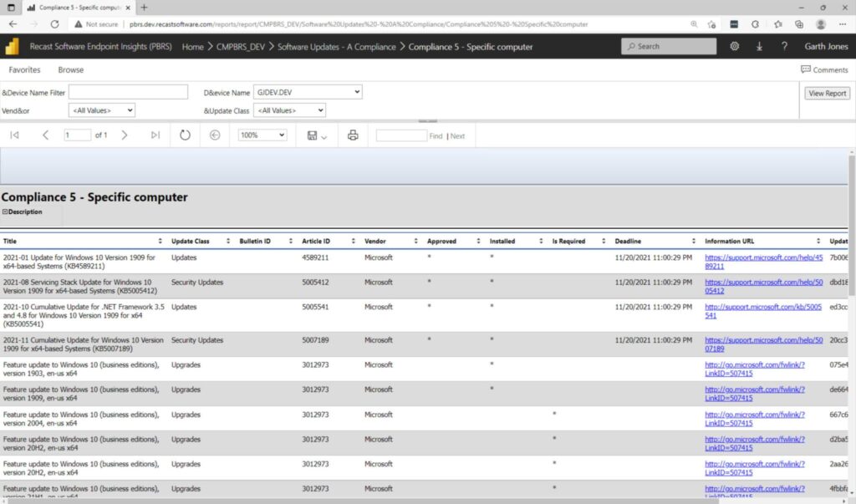The width and height of the screenshot is (856, 504).
Task: Refresh the report using the refresh icon
Action: click(185, 135)
